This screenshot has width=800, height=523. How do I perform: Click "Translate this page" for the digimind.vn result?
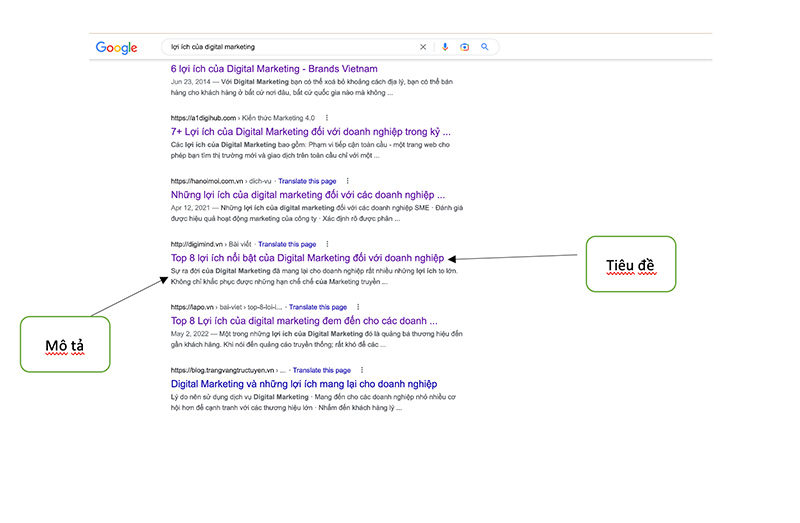point(286,244)
